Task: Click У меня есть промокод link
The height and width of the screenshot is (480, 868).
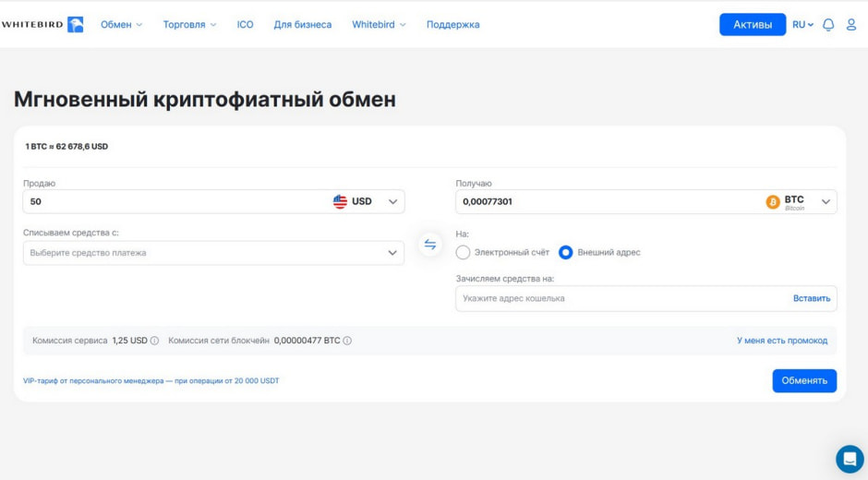Action: (781, 341)
